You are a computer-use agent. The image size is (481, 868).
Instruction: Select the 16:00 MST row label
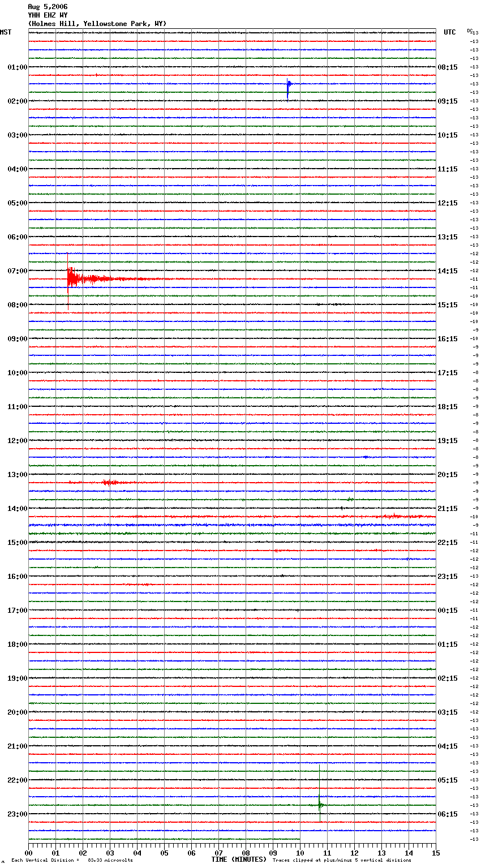(18, 577)
